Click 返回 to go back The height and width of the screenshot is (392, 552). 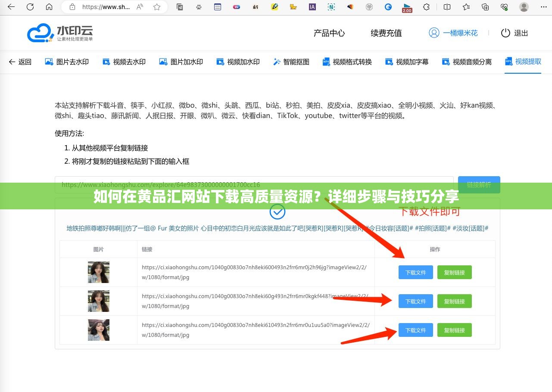click(x=20, y=62)
